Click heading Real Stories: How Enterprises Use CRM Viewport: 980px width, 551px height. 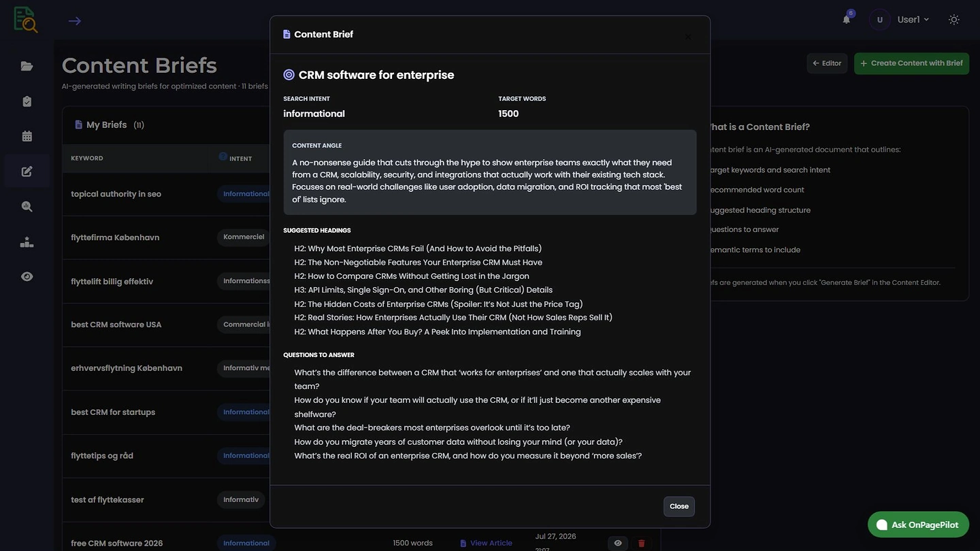click(x=453, y=318)
